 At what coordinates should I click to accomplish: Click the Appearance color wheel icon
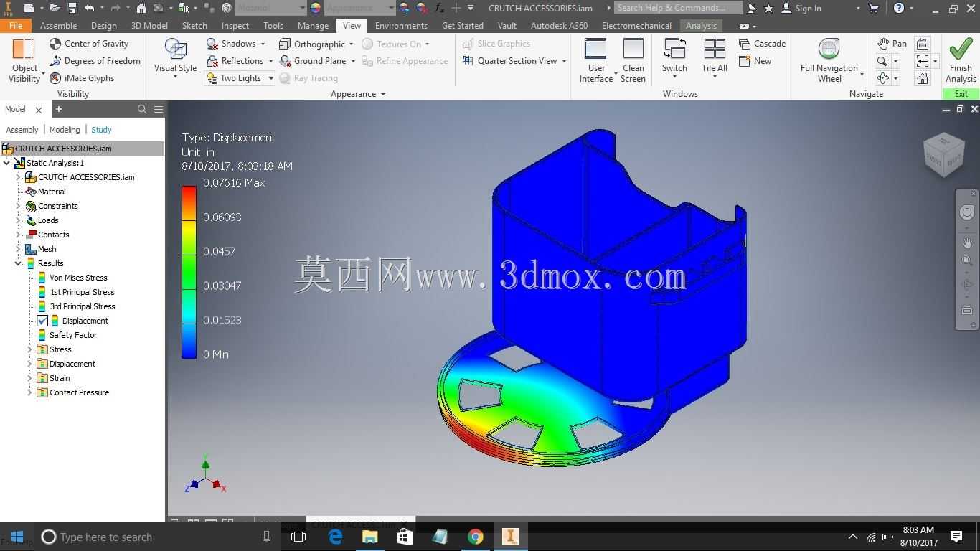point(315,8)
